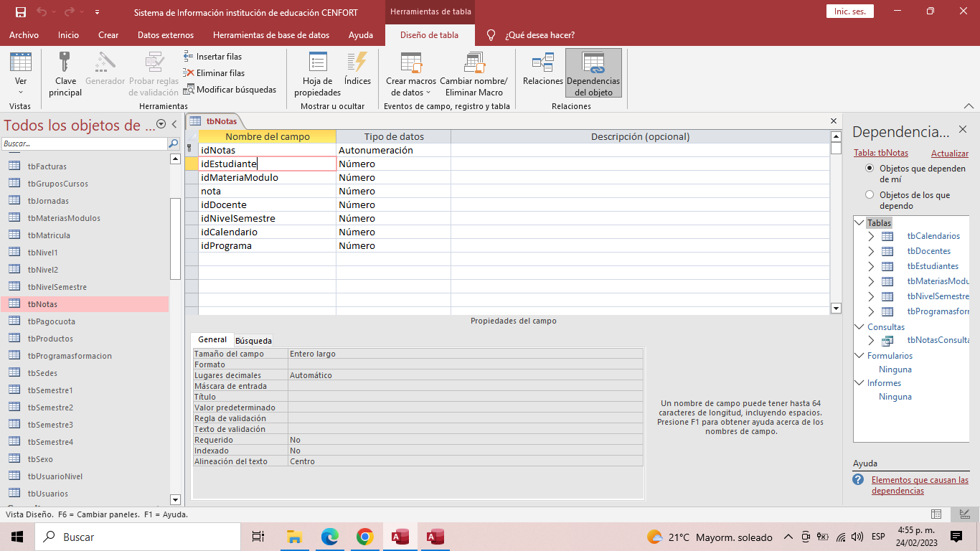Open File Explorer from the taskbar
This screenshot has width=980, height=551.
(294, 537)
